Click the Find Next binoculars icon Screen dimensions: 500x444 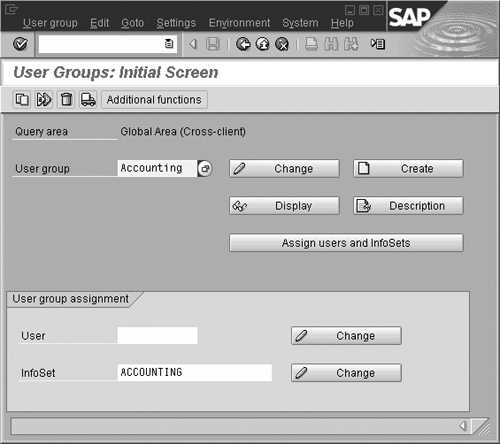351,44
